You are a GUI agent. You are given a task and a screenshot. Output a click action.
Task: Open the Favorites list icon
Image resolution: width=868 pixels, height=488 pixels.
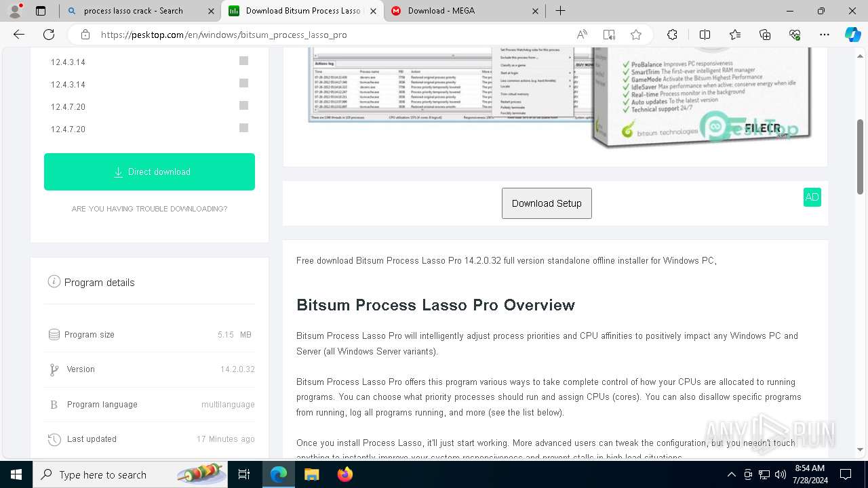tap(735, 35)
